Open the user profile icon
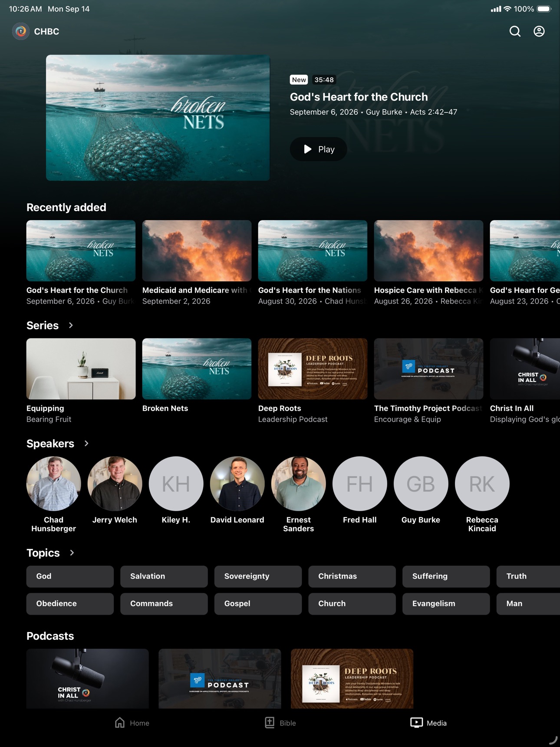This screenshot has width=560, height=747. [539, 31]
